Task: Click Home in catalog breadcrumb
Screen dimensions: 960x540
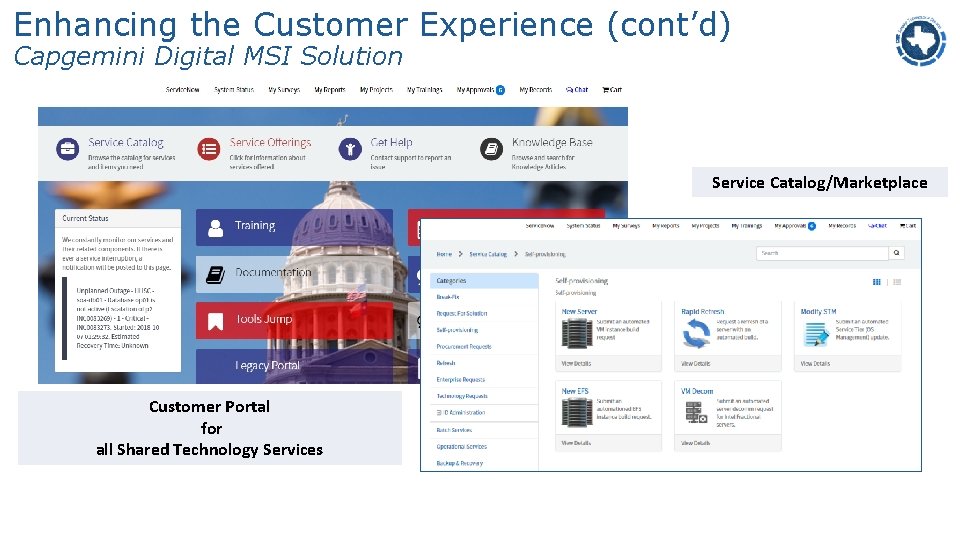Action: [x=444, y=254]
